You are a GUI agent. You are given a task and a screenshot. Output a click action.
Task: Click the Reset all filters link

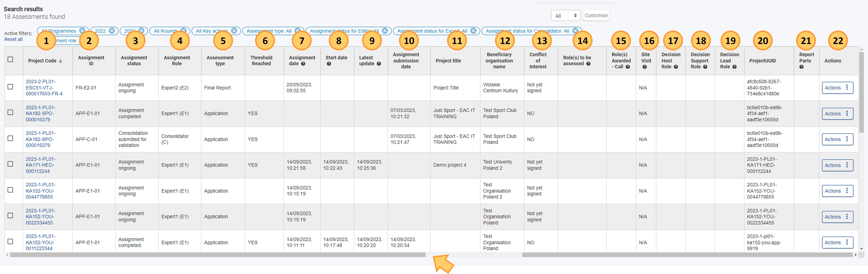point(14,39)
